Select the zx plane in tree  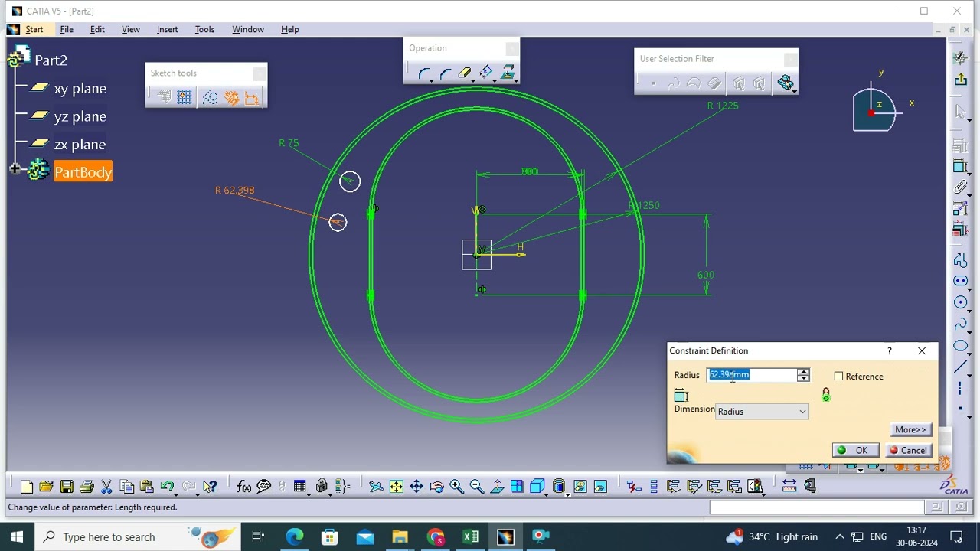(80, 145)
